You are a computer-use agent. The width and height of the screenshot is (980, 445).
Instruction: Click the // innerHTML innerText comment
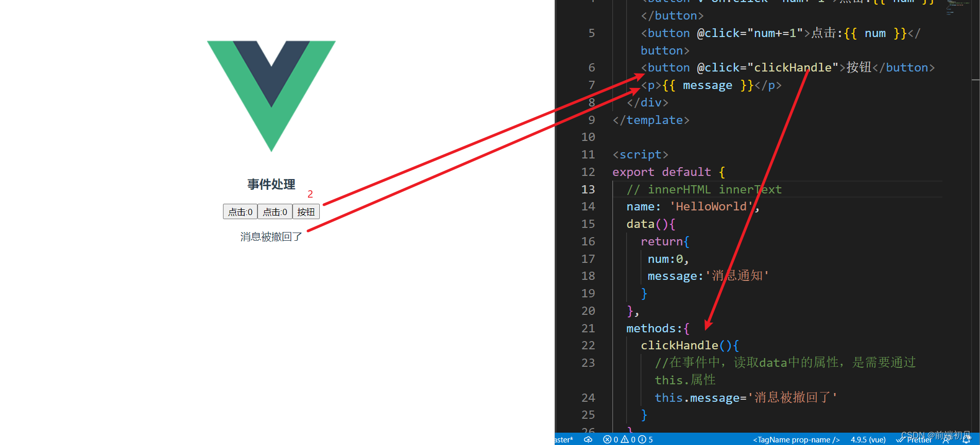pos(704,189)
